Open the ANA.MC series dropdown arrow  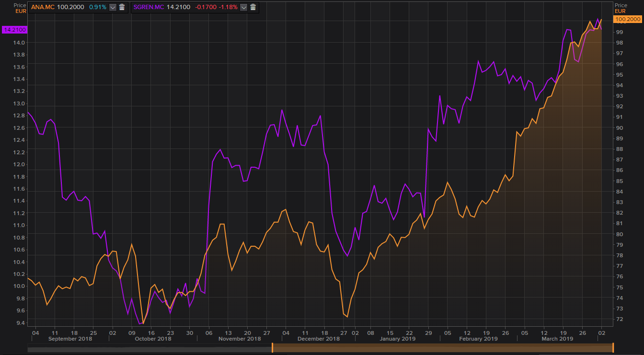(x=113, y=7)
